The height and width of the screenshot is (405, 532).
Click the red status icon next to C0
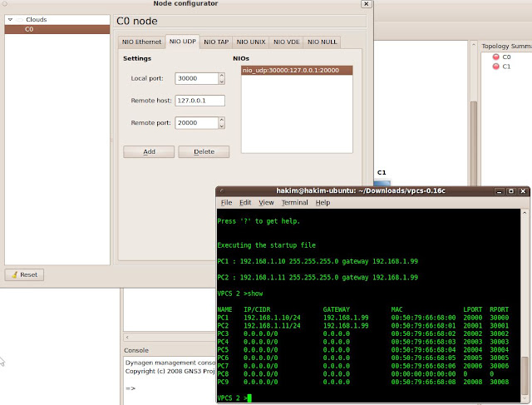pos(495,57)
